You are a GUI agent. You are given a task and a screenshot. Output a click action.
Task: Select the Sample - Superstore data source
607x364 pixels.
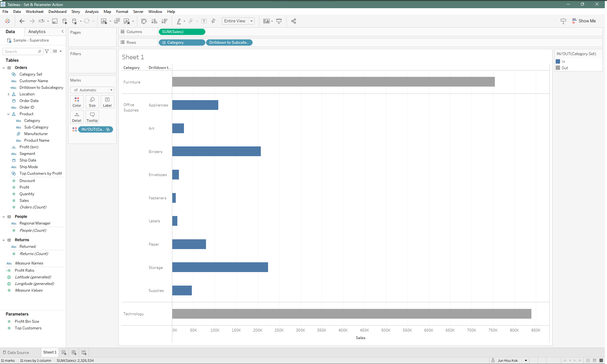(x=31, y=40)
